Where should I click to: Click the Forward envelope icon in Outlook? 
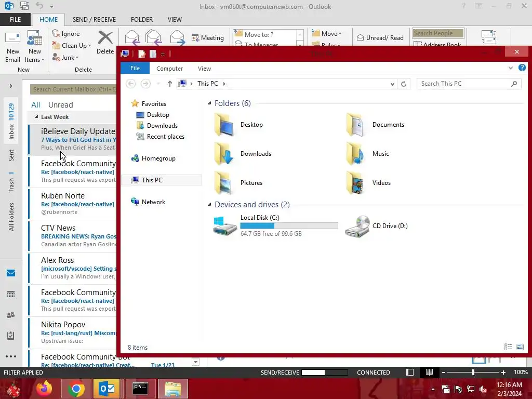[177, 37]
